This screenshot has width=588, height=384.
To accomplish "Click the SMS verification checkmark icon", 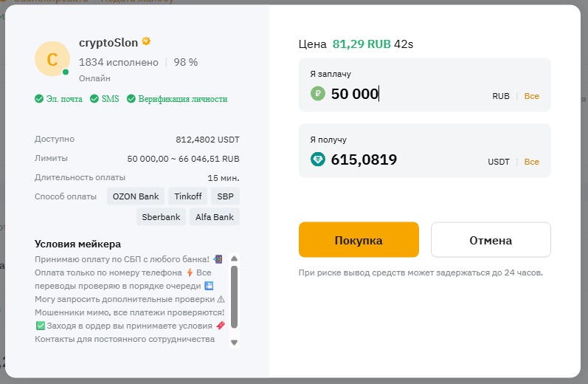I will tap(94, 99).
